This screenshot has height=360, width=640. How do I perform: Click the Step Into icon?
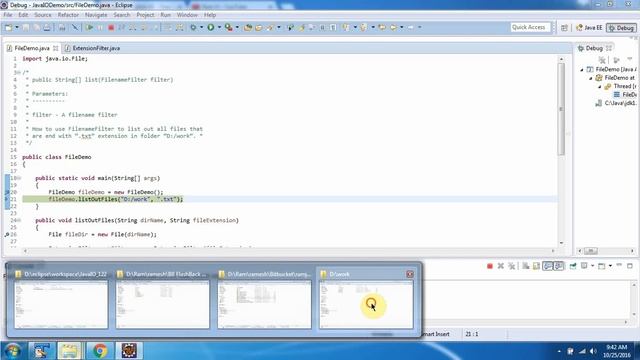point(133,27)
